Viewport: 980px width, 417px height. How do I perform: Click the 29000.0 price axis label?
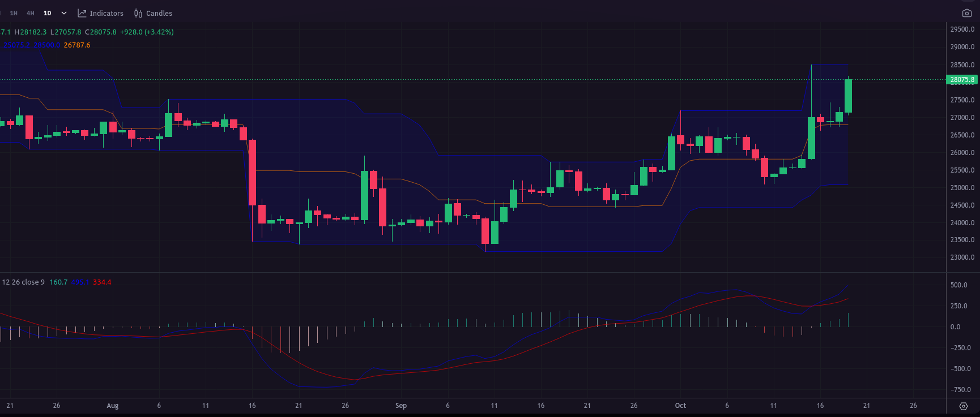pos(962,47)
